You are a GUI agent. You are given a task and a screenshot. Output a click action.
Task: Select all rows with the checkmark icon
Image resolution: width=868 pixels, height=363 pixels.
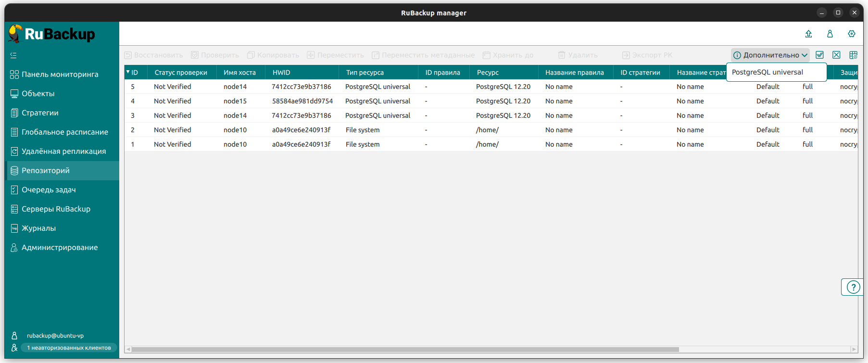click(820, 55)
